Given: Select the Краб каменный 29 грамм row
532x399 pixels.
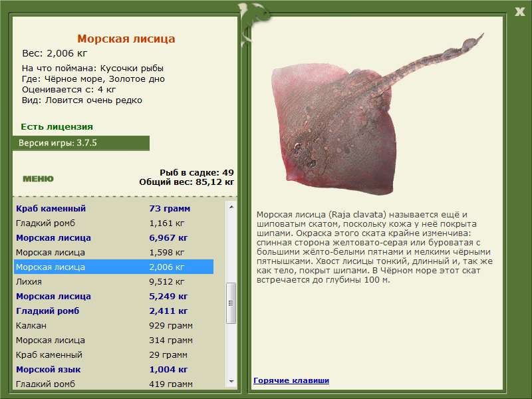Looking at the screenshot, I should (114, 354).
